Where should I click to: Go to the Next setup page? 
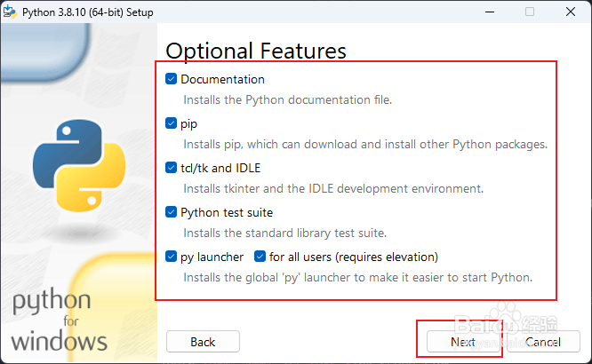(x=462, y=342)
